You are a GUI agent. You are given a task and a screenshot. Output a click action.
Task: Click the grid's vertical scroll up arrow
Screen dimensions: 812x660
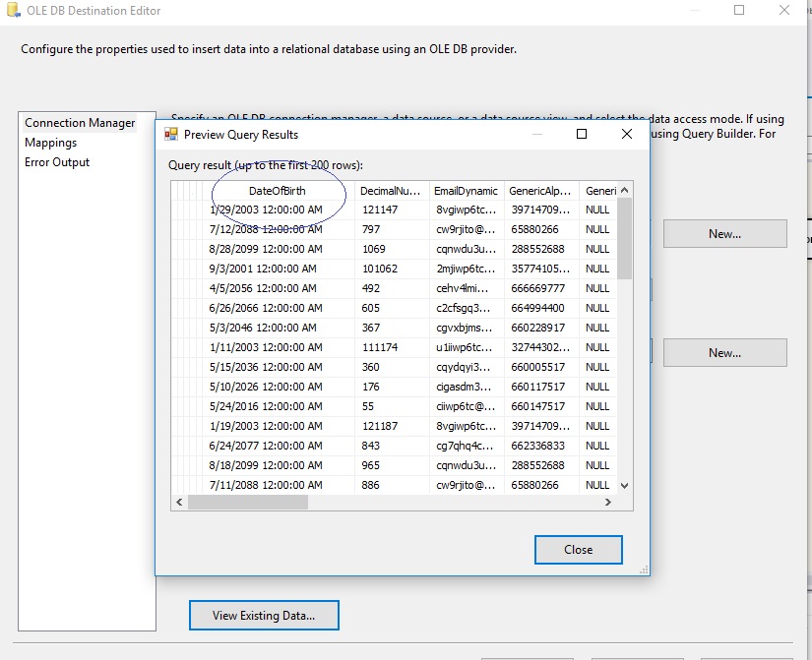click(625, 191)
